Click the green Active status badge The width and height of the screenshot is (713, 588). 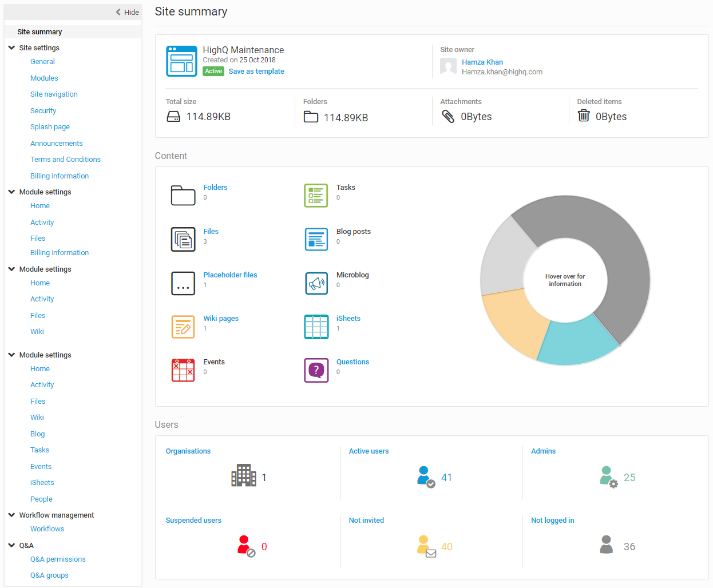213,71
